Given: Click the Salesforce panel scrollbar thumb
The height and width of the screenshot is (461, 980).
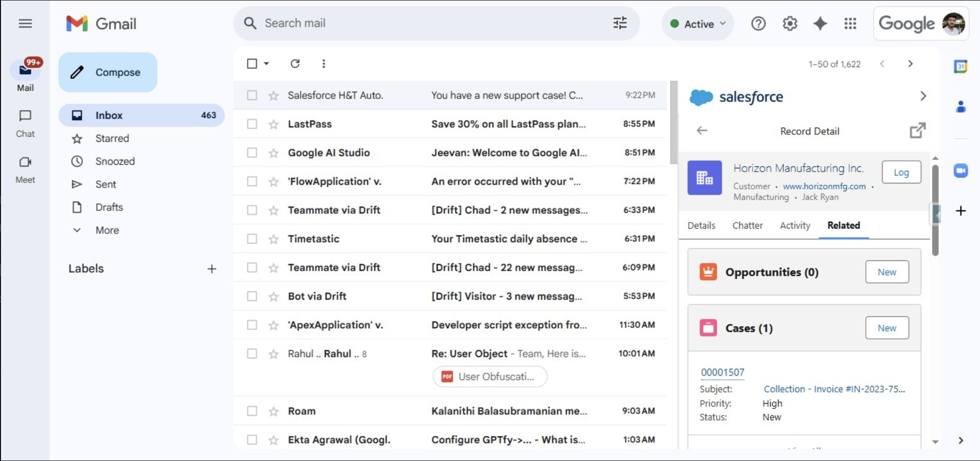Looking at the screenshot, I should pyautogui.click(x=935, y=210).
